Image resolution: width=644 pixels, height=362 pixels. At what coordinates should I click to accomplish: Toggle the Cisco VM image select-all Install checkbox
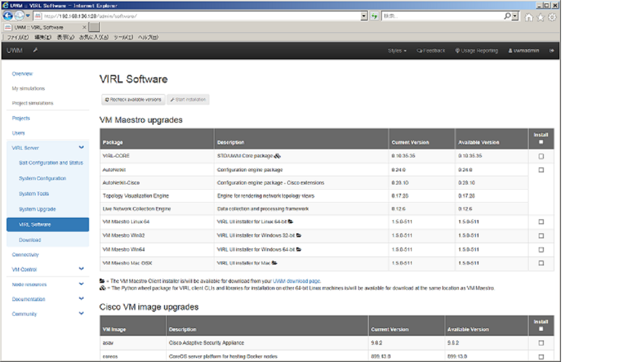tap(541, 329)
